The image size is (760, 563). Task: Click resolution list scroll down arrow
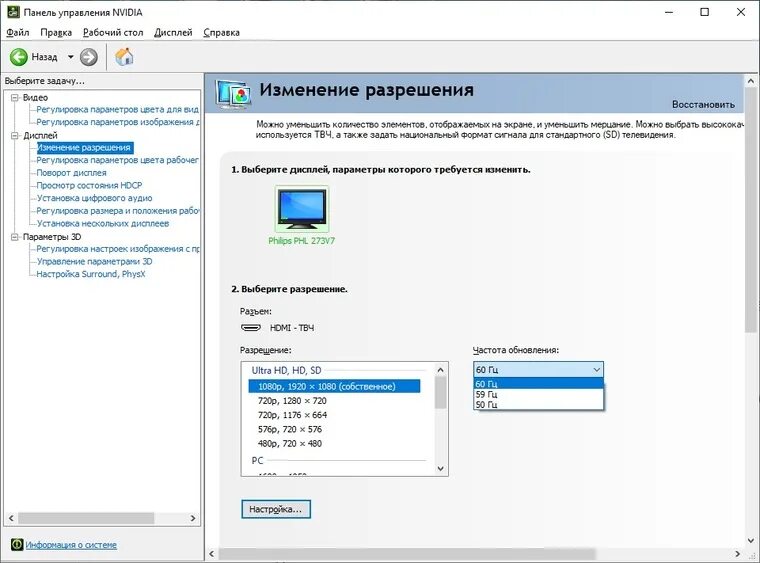pyautogui.click(x=441, y=469)
